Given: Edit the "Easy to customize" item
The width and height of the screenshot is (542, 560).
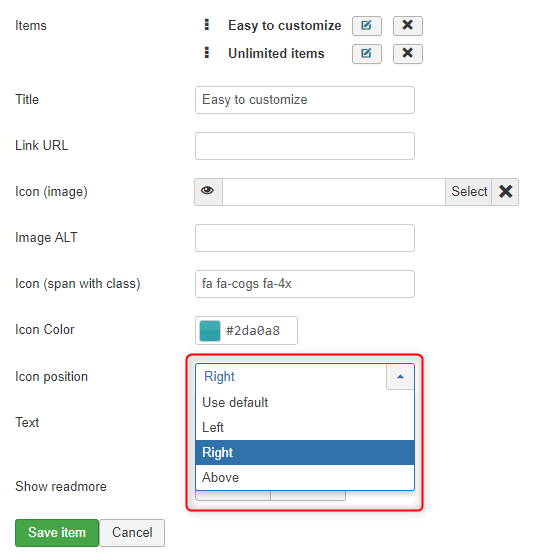Looking at the screenshot, I should pyautogui.click(x=367, y=26).
